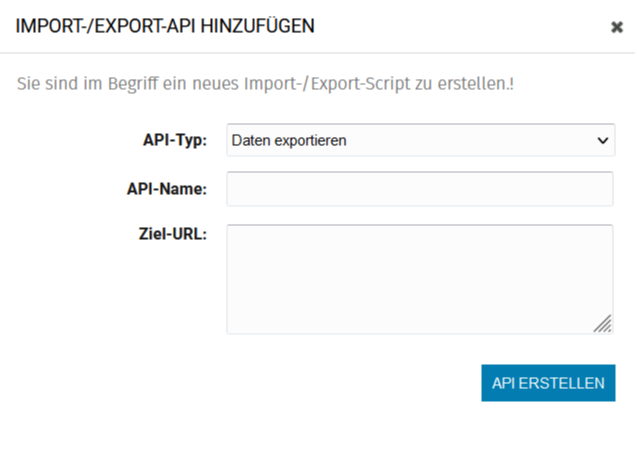Close the Import-/Export-API dialog
Screen dimensions: 637x463
(x=616, y=27)
